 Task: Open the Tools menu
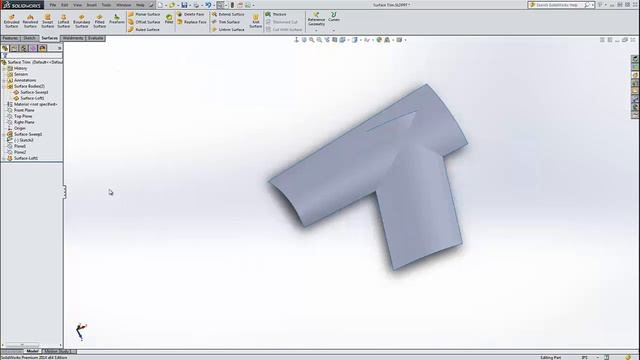click(106, 5)
